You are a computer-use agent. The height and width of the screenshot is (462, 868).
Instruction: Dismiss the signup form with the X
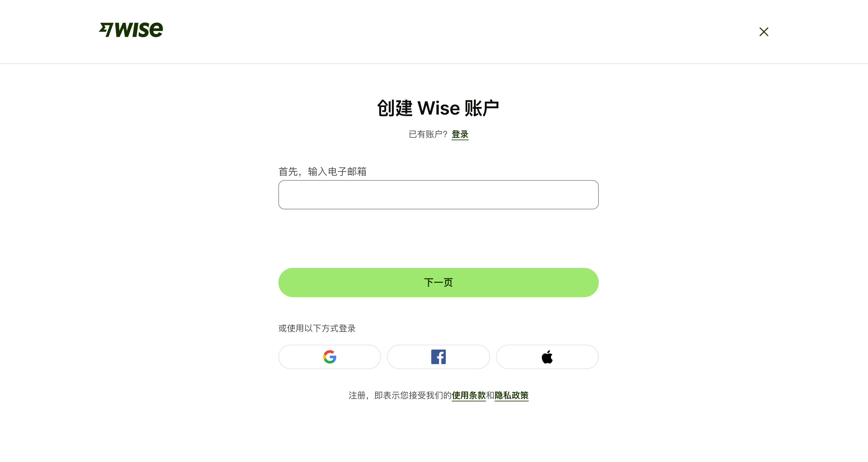click(x=764, y=31)
